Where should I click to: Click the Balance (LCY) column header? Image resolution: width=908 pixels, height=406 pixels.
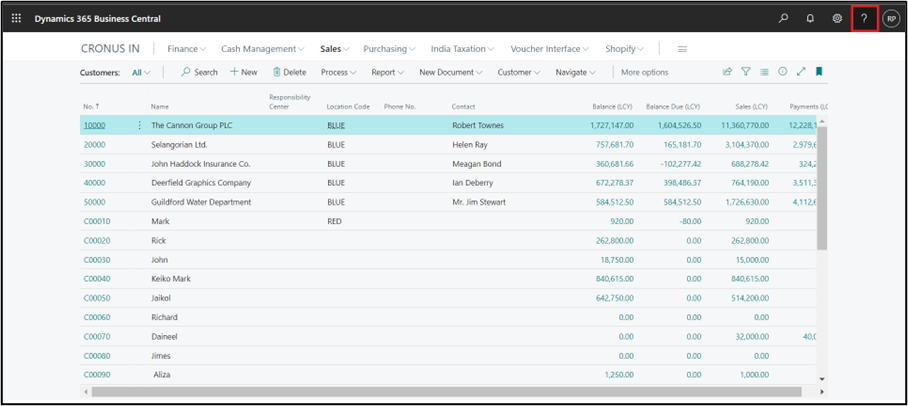(612, 107)
